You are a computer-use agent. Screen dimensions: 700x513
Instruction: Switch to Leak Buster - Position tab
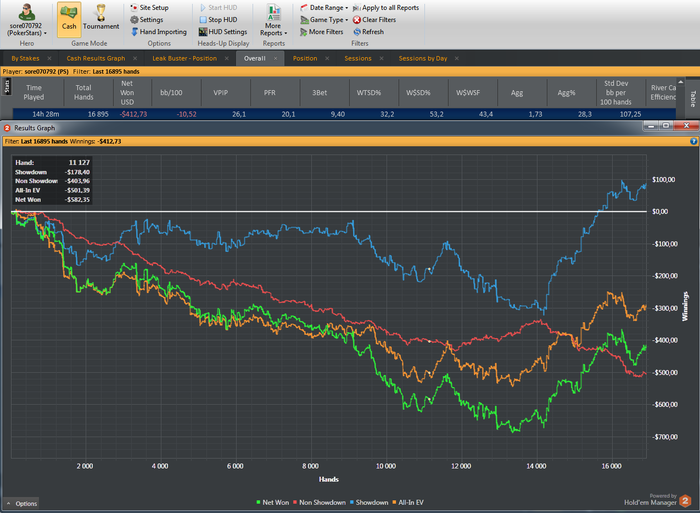click(x=184, y=58)
